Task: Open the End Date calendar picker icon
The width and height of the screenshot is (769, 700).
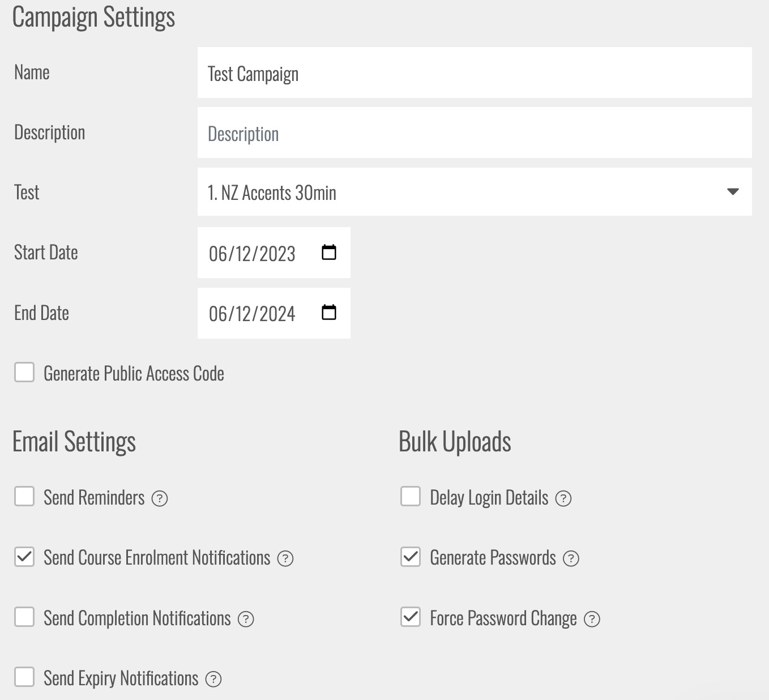Action: pos(329,313)
